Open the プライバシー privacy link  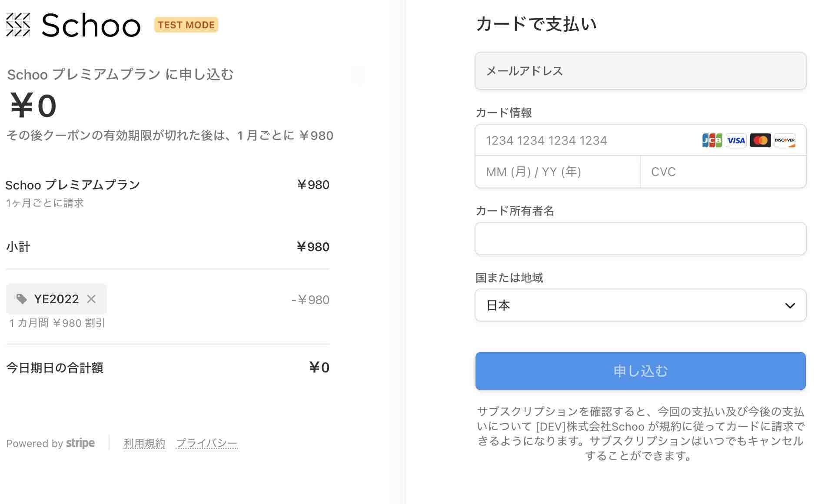206,443
